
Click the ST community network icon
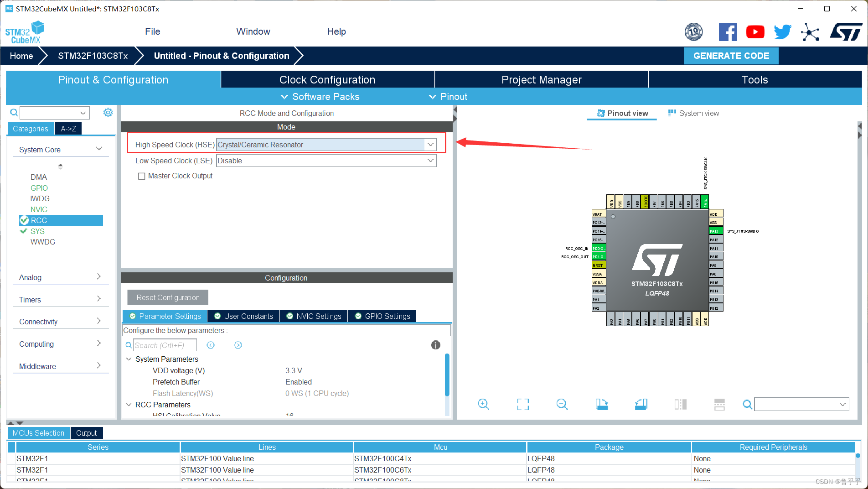pyautogui.click(x=810, y=32)
